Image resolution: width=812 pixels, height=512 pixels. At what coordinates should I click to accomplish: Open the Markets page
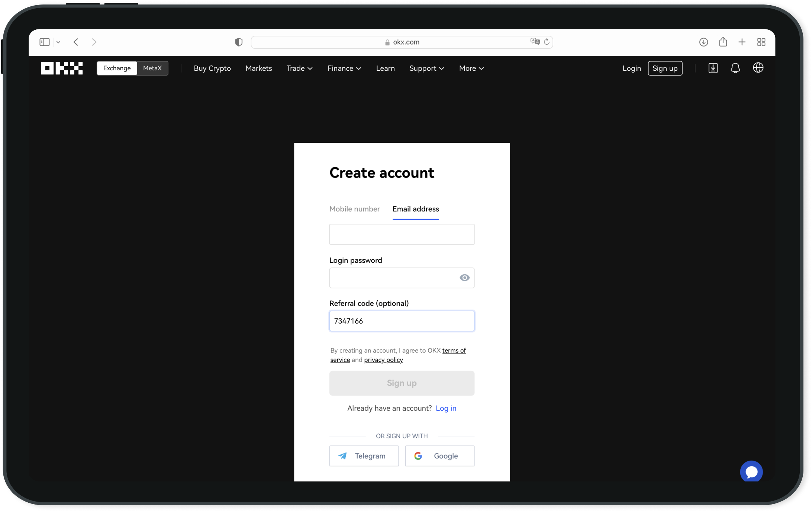(259, 68)
